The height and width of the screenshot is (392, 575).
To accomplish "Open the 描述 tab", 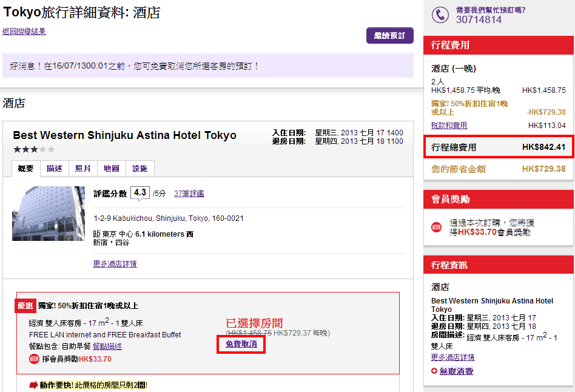I will click(55, 169).
